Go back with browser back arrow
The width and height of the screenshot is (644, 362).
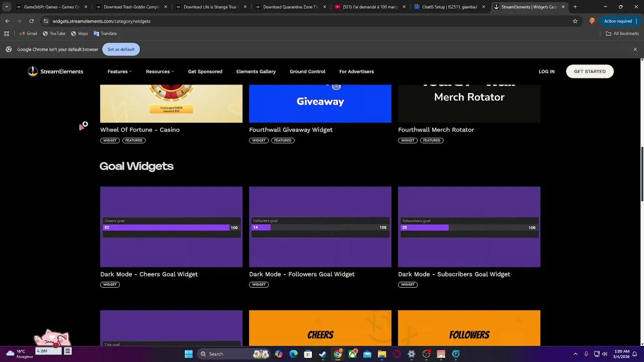coord(7,21)
